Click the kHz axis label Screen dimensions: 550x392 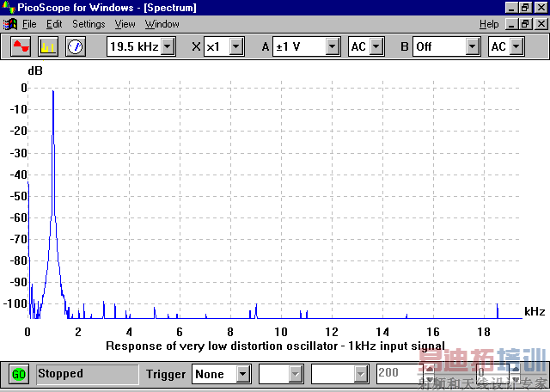(535, 311)
